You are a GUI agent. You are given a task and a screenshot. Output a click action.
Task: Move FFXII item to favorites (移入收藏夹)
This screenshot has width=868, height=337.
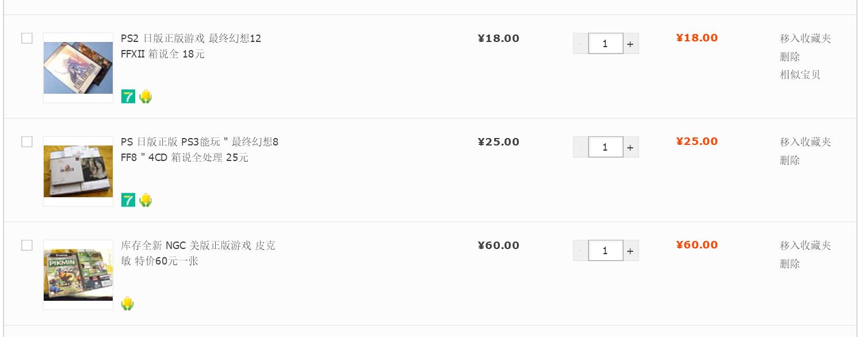(x=805, y=39)
